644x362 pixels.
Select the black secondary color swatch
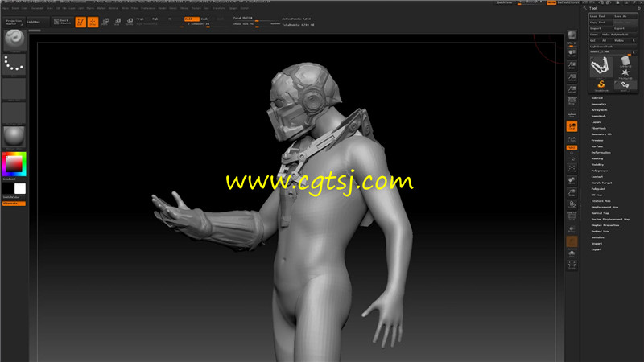tap(8, 188)
